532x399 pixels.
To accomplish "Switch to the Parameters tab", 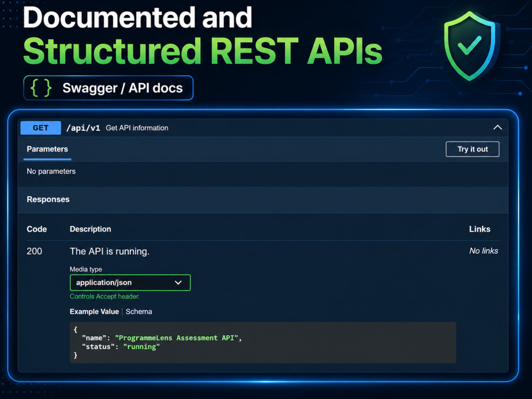I will coord(47,149).
